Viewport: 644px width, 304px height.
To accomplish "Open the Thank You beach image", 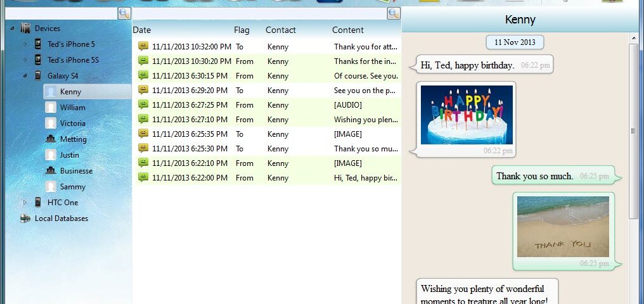I will 563,226.
